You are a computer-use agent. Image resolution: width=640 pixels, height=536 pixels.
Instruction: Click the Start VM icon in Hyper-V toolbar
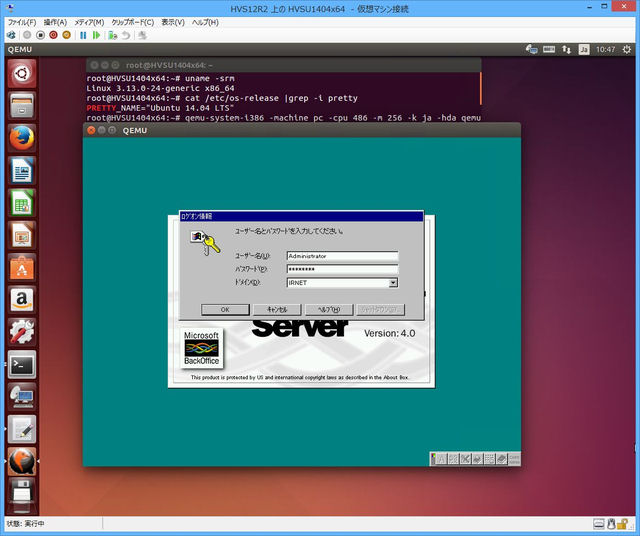tap(27, 36)
